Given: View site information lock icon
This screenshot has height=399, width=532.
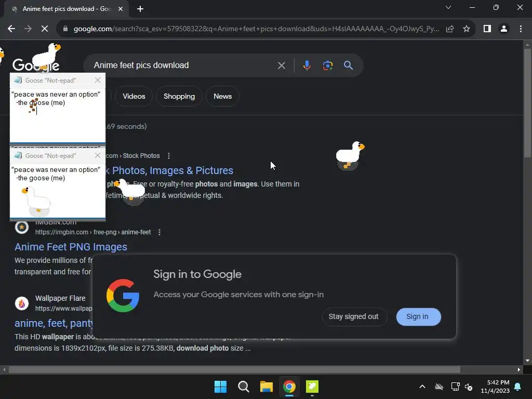Looking at the screenshot, I should [x=65, y=29].
